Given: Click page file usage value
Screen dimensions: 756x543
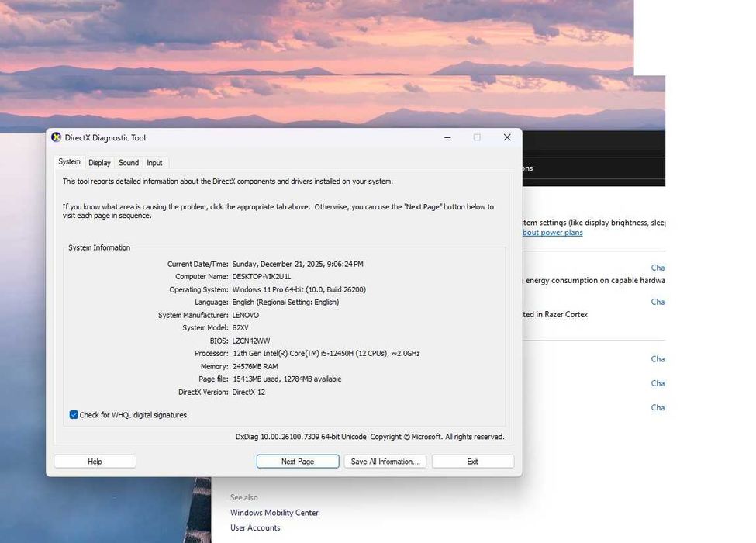Looking at the screenshot, I should (x=287, y=379).
